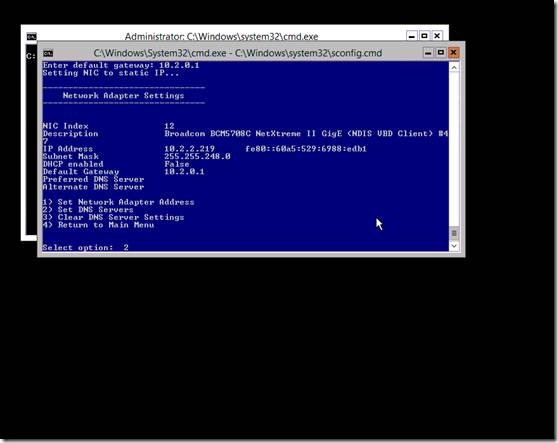Maximize the Administrator cmd.exe window
Image resolution: width=558 pixels, height=443 pixels.
click(x=424, y=36)
